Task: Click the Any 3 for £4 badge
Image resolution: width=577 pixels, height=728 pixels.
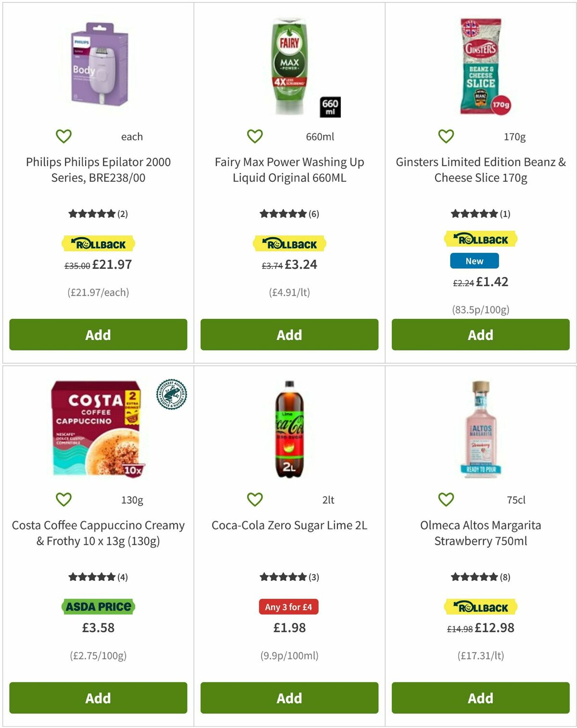Action: (x=288, y=607)
